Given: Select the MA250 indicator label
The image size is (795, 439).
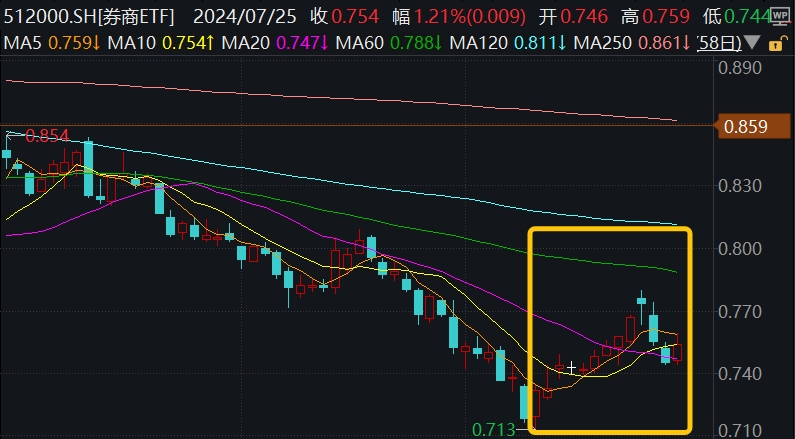Looking at the screenshot, I should pos(600,43).
